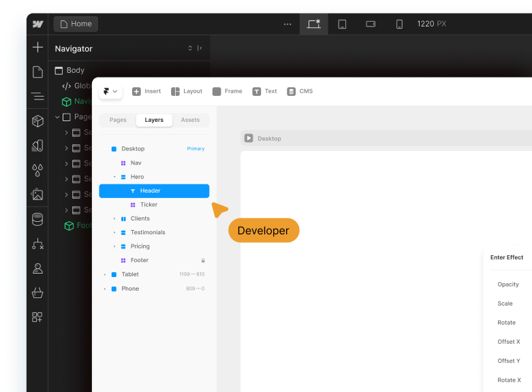Select the Hero layer
Image resolution: width=532 pixels, height=392 pixels.
point(137,177)
